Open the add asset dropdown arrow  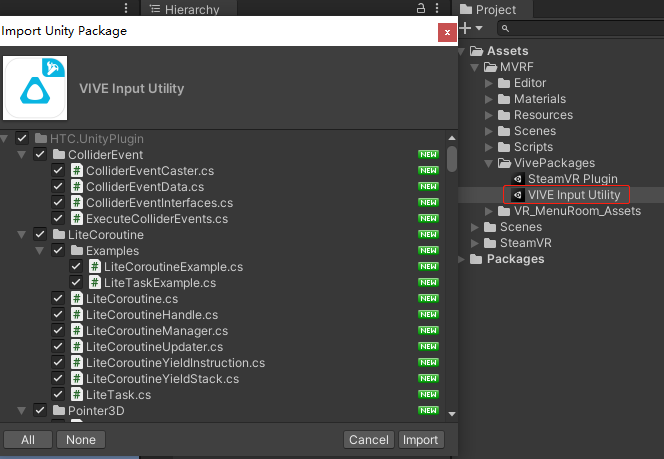(479, 28)
